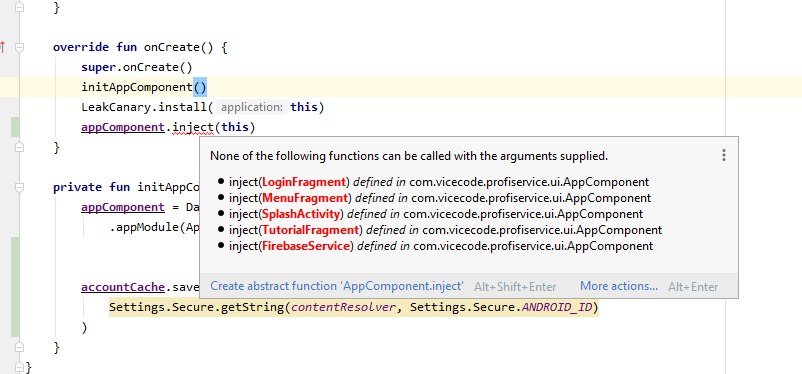The height and width of the screenshot is (374, 802).
Task: Click the 'MenuFragment' type in the tooltip
Action: click(x=305, y=198)
